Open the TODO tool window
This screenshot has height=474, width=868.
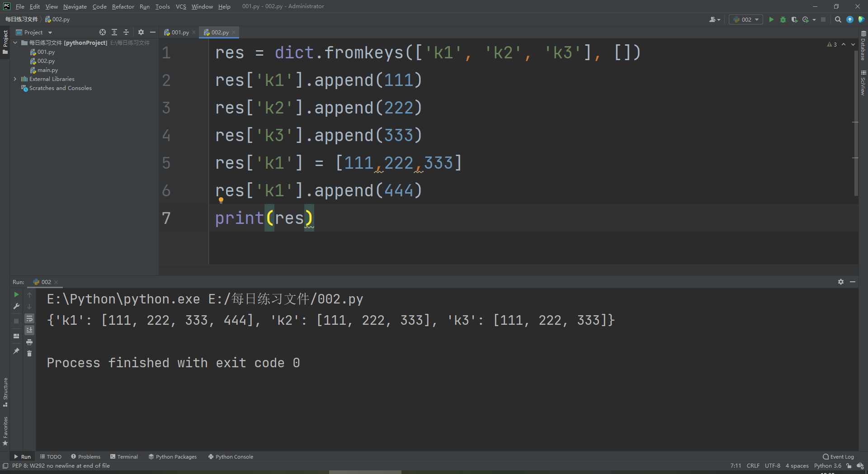pos(51,457)
